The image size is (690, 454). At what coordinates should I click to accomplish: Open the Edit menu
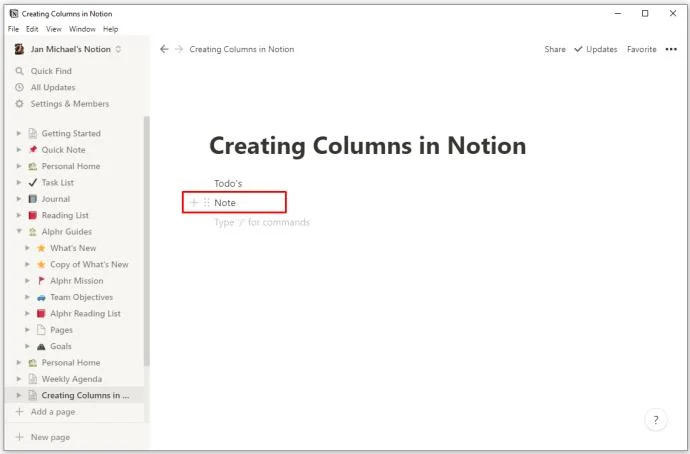(32, 29)
